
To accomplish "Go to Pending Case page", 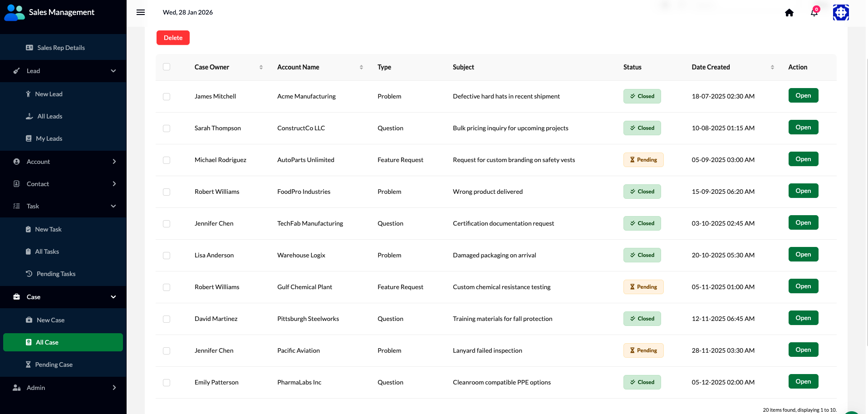I will pyautogui.click(x=54, y=365).
